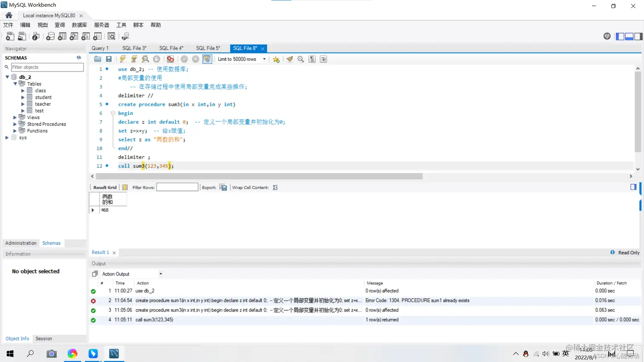
Task: Create a new function icon
Action: 97,36
